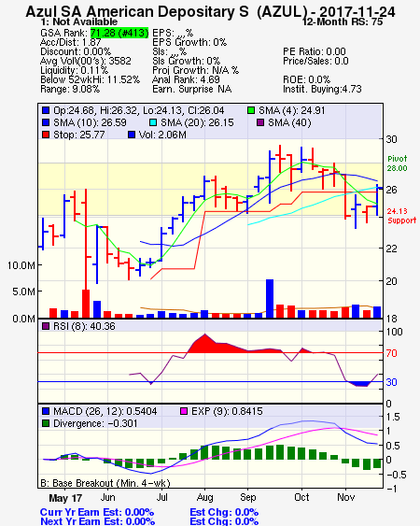Click the green SMA (4) legend swatch

point(251,110)
